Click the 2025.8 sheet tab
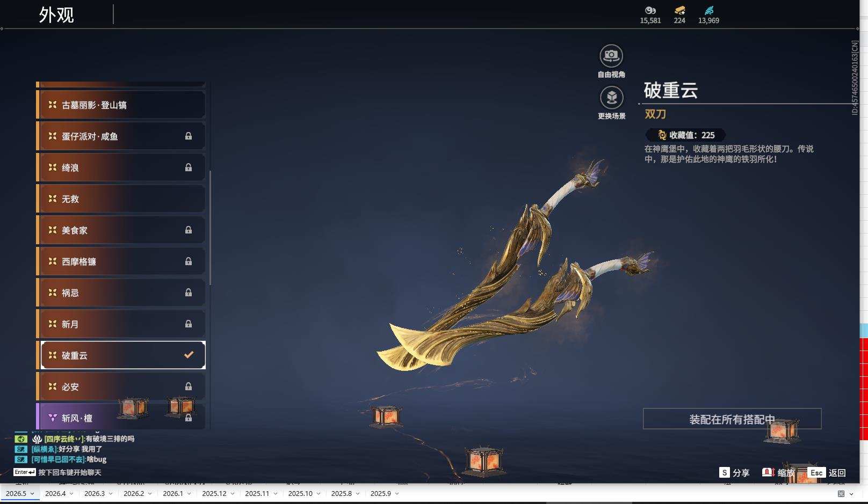Viewport: 868px width, 504px height. [342, 494]
